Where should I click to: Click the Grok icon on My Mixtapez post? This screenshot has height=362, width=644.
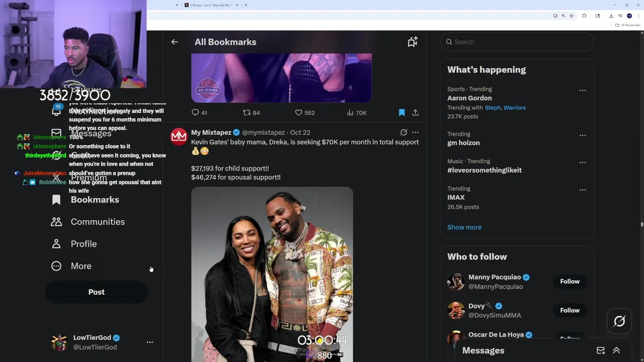404,132
